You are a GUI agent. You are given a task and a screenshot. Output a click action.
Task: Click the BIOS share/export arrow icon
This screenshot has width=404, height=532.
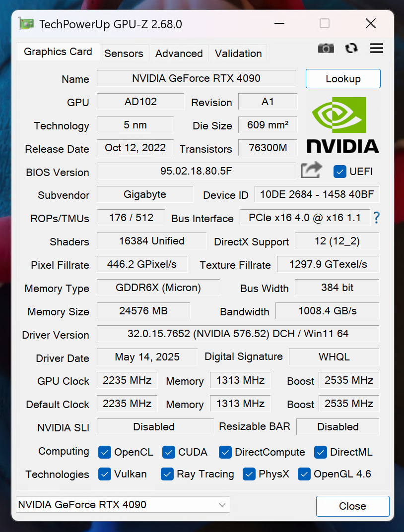coord(311,171)
